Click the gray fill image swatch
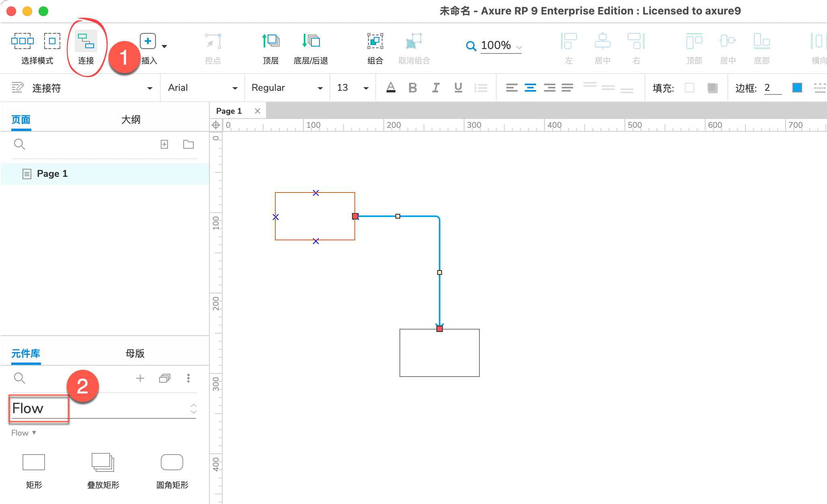This screenshot has height=504, width=827. (712, 88)
